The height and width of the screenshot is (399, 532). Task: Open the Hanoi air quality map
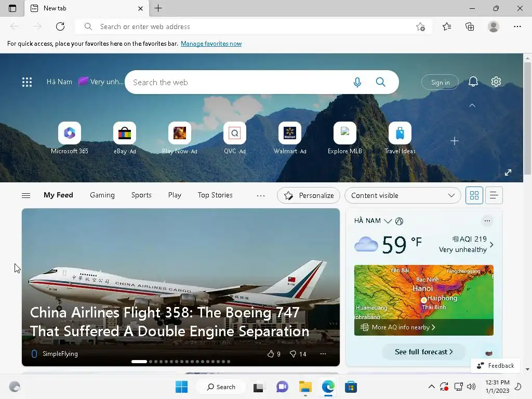click(x=424, y=300)
